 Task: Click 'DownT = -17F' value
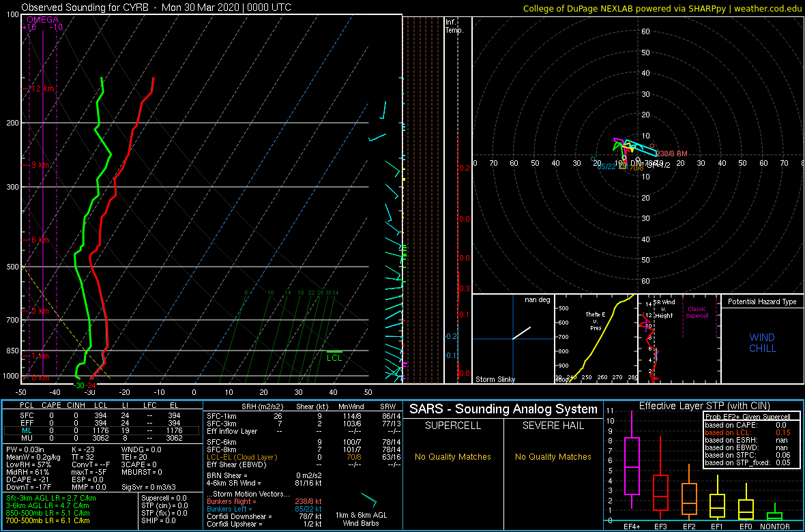tap(28, 486)
